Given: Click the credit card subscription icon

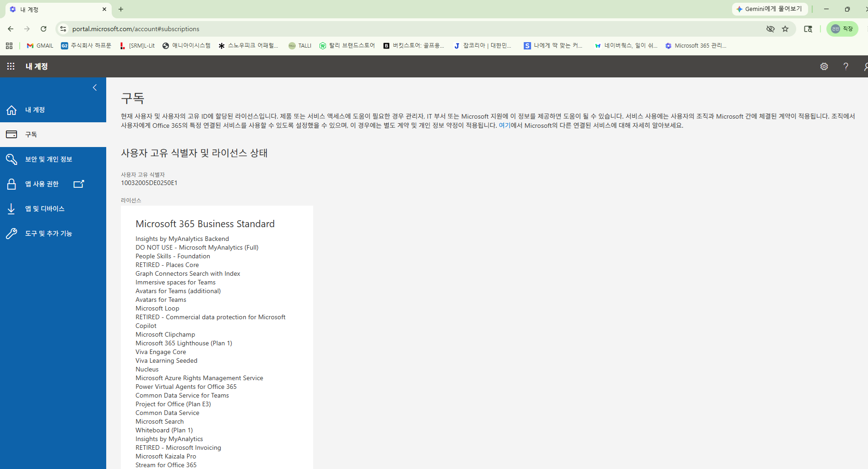Looking at the screenshot, I should (x=11, y=135).
